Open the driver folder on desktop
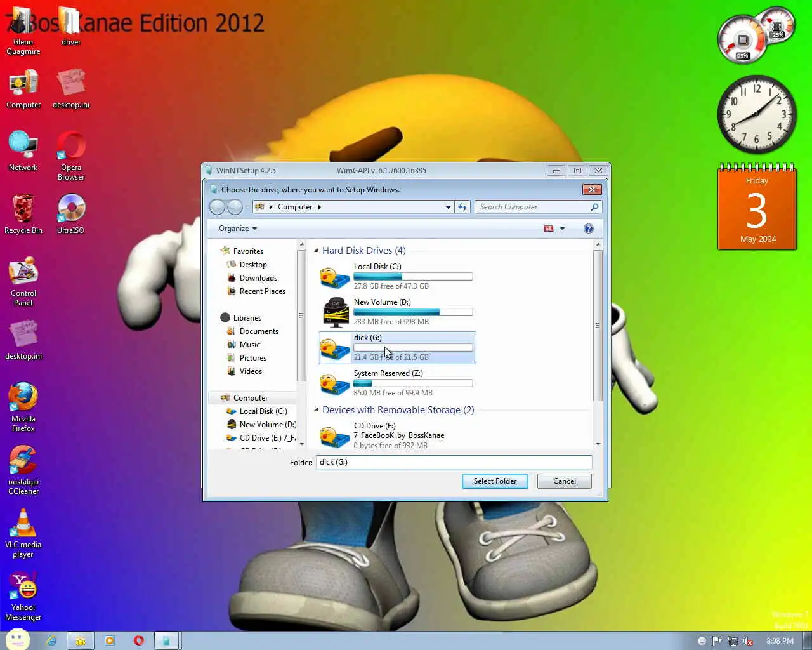The height and width of the screenshot is (650, 812). [x=71, y=27]
